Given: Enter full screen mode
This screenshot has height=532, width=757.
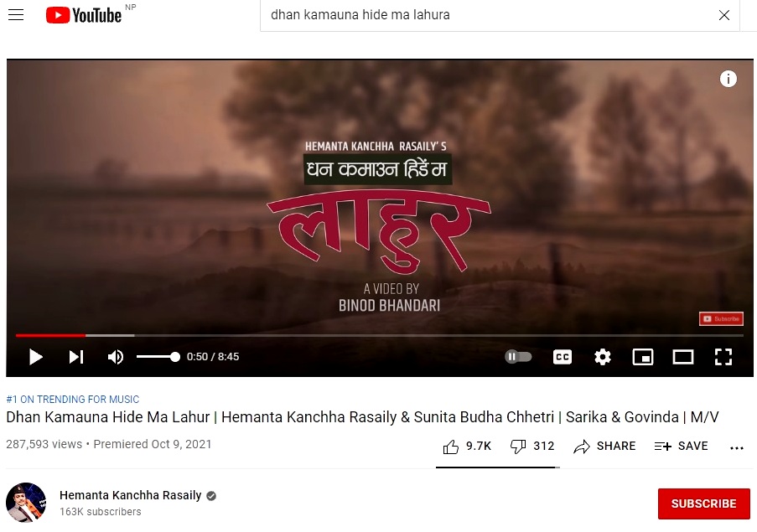Looking at the screenshot, I should pyautogui.click(x=723, y=357).
